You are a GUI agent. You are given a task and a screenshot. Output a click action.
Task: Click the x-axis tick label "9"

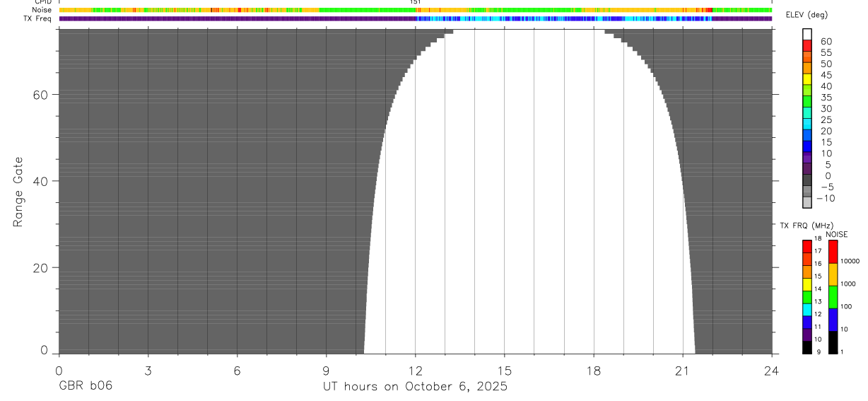[x=326, y=370]
